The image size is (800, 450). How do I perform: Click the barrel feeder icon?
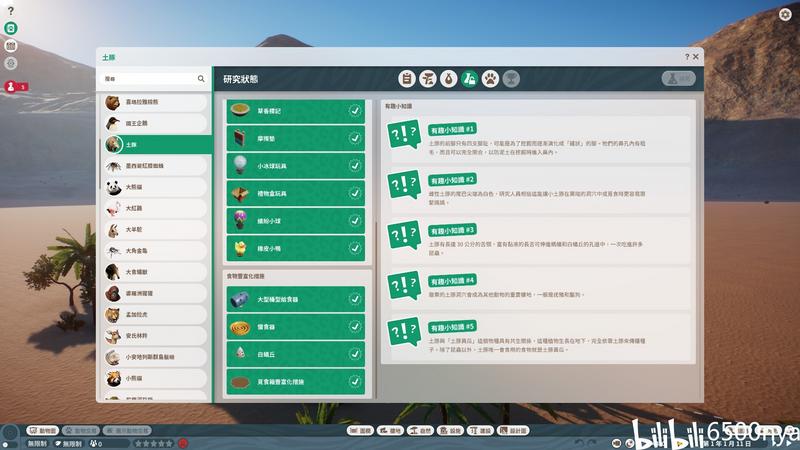coord(240,299)
